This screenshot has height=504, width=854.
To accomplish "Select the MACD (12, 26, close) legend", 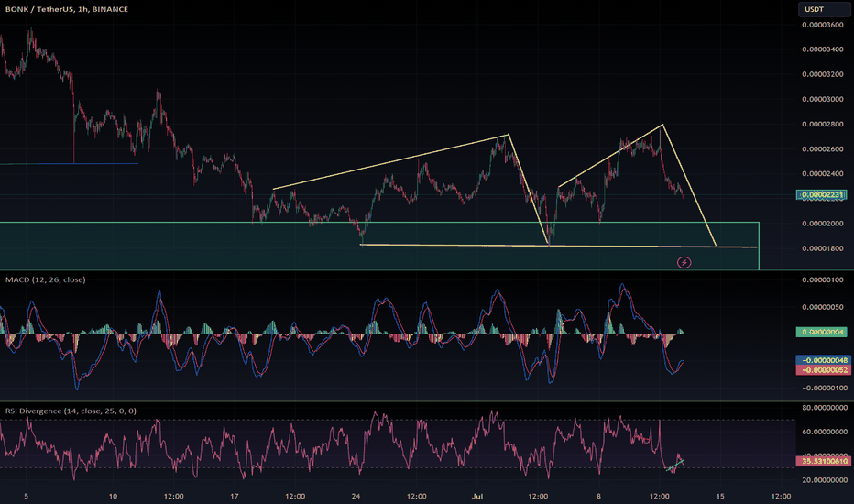I will (x=45, y=279).
